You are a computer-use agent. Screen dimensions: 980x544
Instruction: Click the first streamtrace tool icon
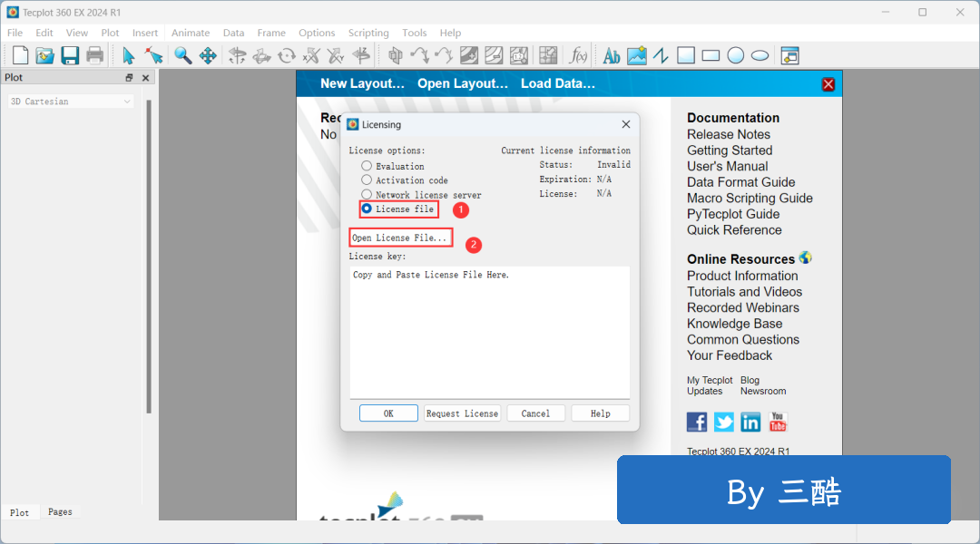click(419, 55)
